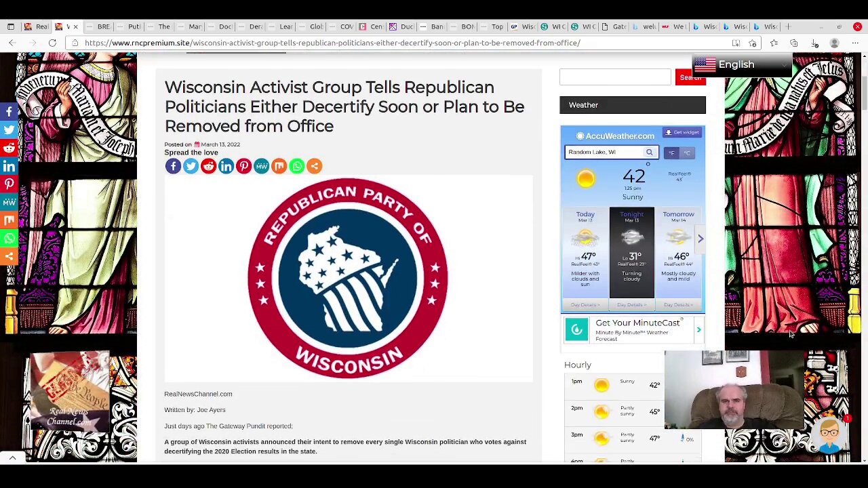Screen dimensions: 868x488
Task: Click the article headline
Action: pos(344,106)
